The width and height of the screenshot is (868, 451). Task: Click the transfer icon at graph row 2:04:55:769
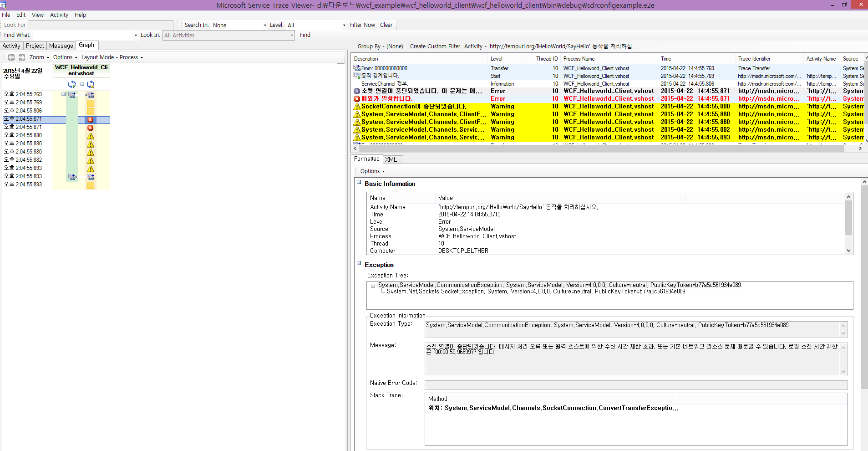click(72, 95)
